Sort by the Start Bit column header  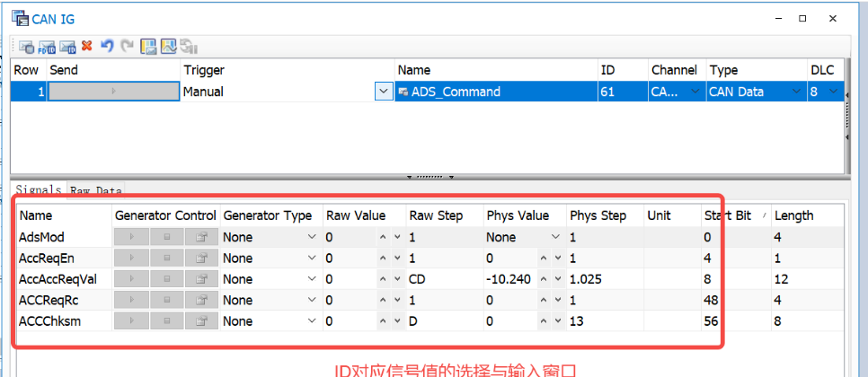coord(735,215)
